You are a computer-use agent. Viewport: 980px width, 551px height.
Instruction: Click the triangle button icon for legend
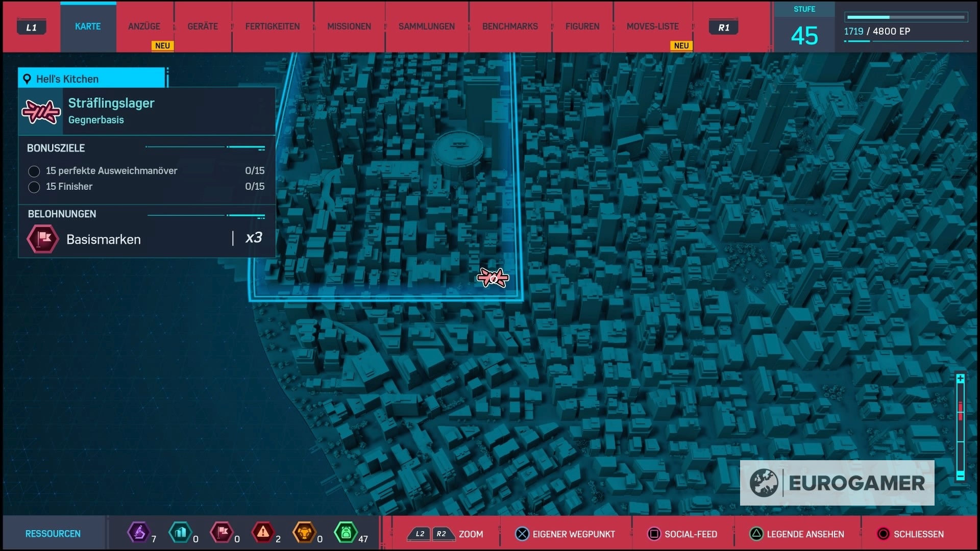pos(756,534)
